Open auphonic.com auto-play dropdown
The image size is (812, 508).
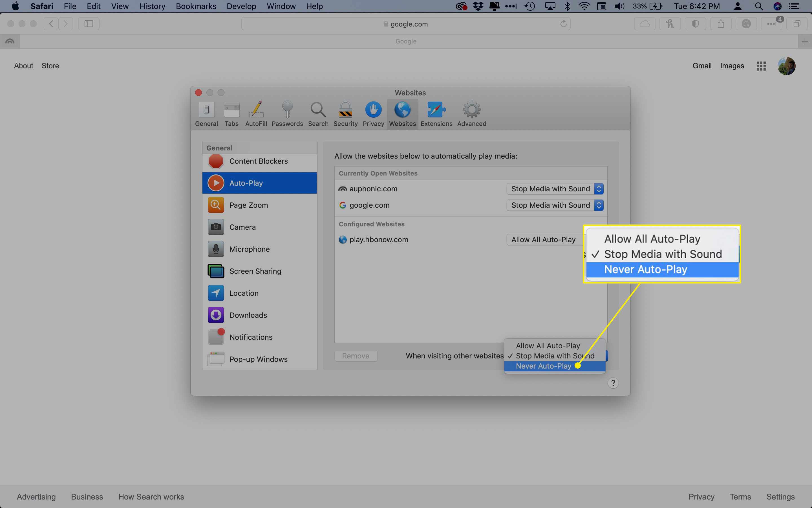[x=555, y=189]
